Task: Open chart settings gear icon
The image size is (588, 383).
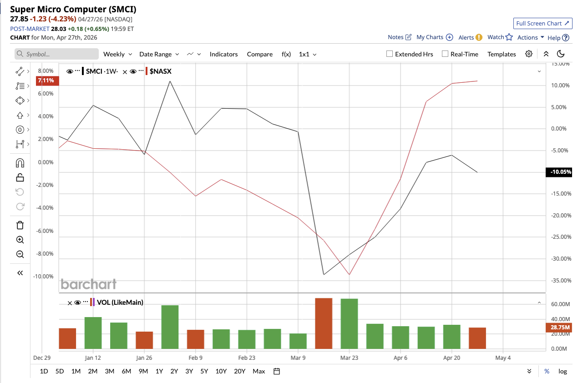Action: (x=528, y=54)
